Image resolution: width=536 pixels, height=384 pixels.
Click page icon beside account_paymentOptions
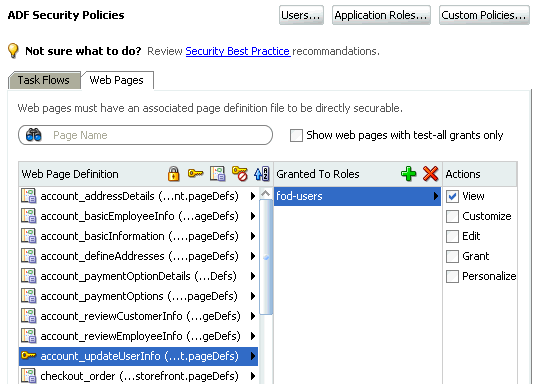point(28,296)
